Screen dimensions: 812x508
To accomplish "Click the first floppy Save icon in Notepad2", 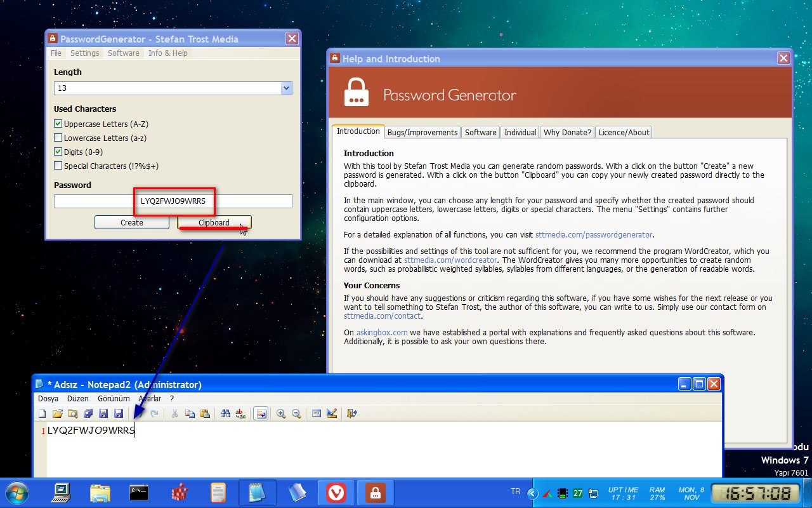I will [103, 413].
